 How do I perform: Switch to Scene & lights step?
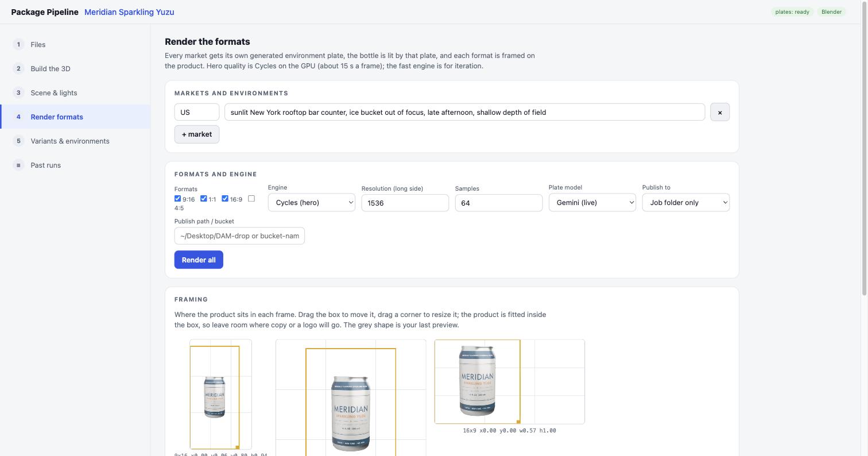click(75, 92)
